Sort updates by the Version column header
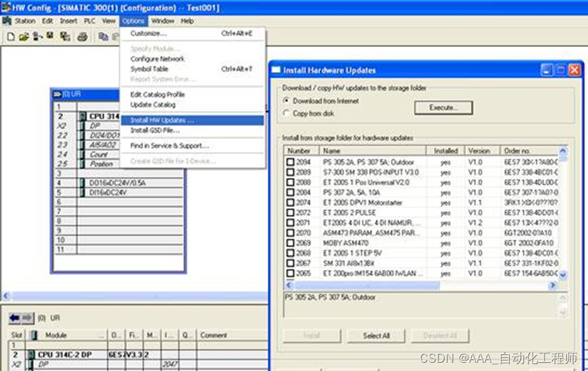This screenshot has height=371, width=588. [x=482, y=151]
